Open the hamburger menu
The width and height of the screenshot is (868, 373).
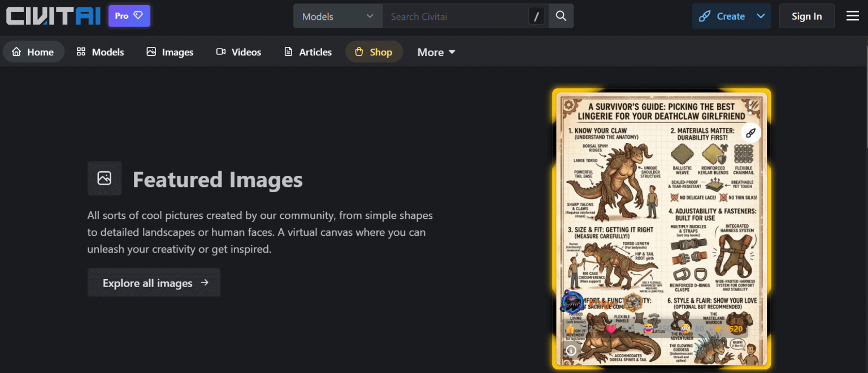click(853, 16)
